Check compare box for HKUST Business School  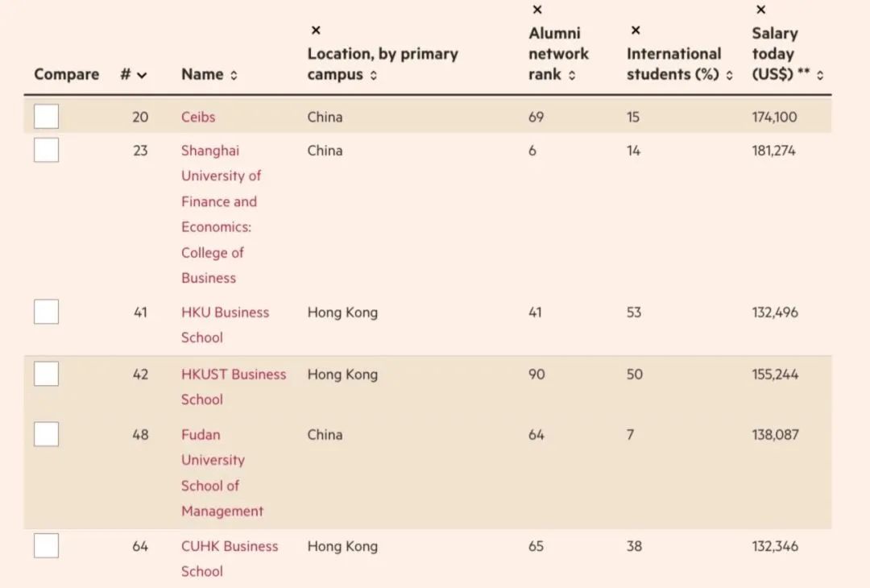point(46,374)
